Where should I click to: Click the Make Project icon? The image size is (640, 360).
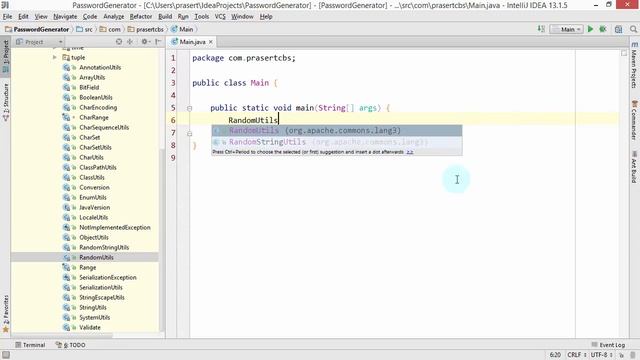coord(541,29)
